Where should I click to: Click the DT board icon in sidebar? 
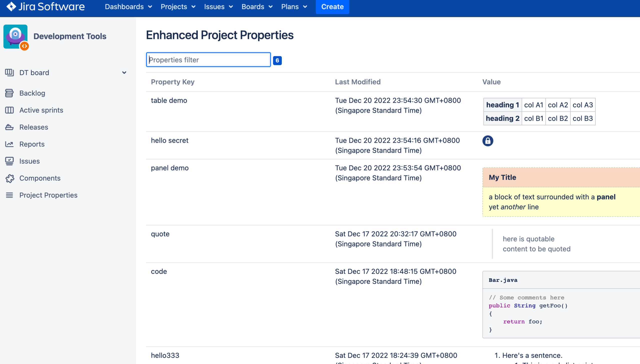pyautogui.click(x=9, y=72)
